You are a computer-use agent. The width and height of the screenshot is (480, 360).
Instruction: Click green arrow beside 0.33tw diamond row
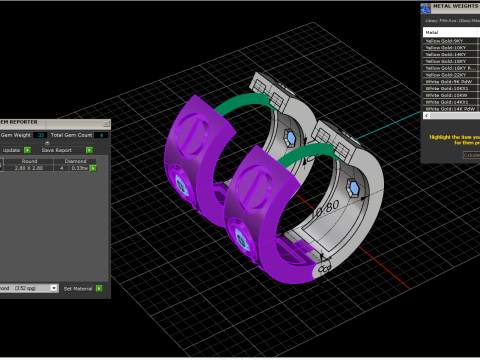[93, 168]
